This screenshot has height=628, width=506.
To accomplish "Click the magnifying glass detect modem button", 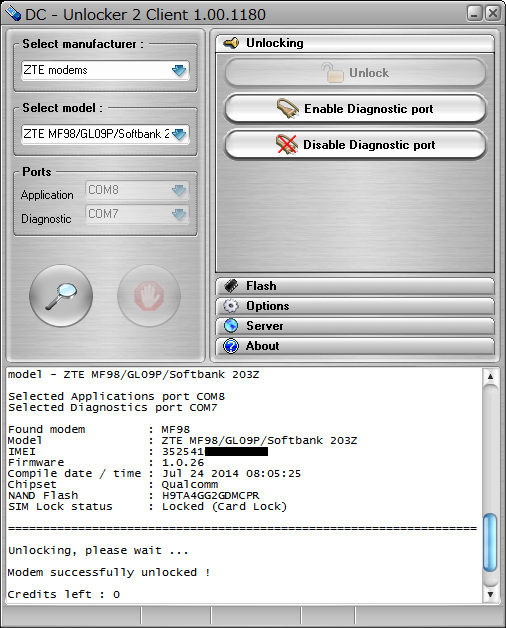I will 61,296.
